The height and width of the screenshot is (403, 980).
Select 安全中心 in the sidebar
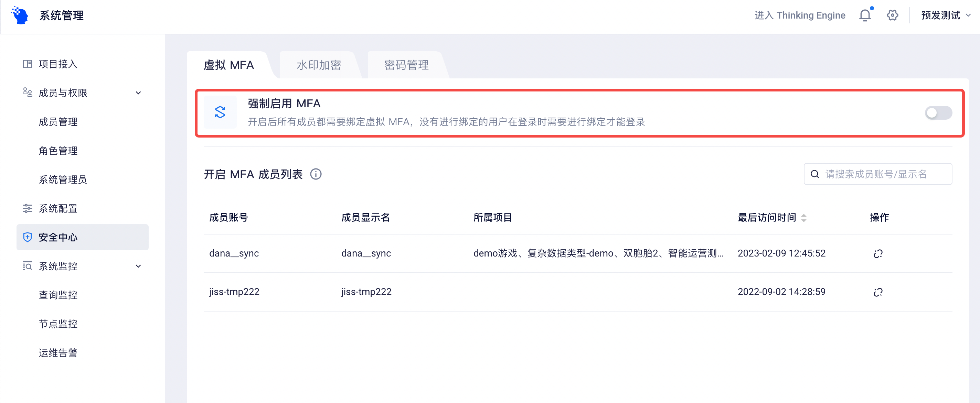(x=83, y=237)
